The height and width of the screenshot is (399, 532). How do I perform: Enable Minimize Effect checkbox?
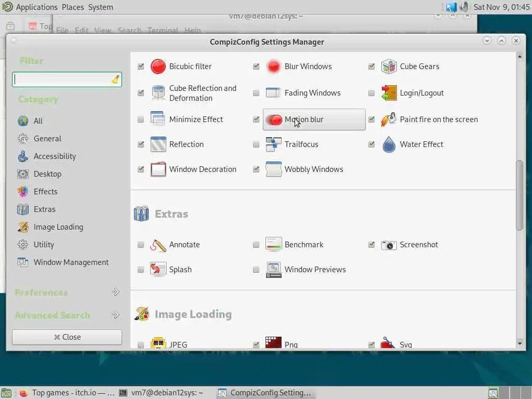tap(141, 119)
